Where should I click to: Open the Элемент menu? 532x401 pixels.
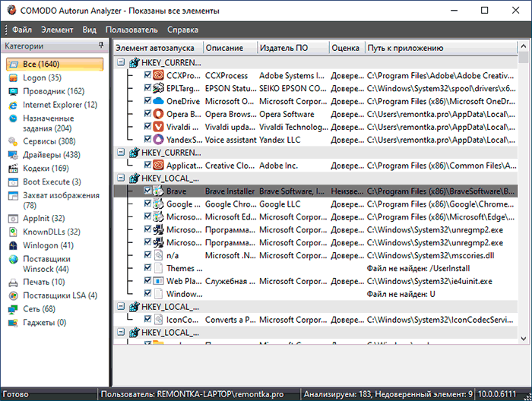(x=57, y=30)
